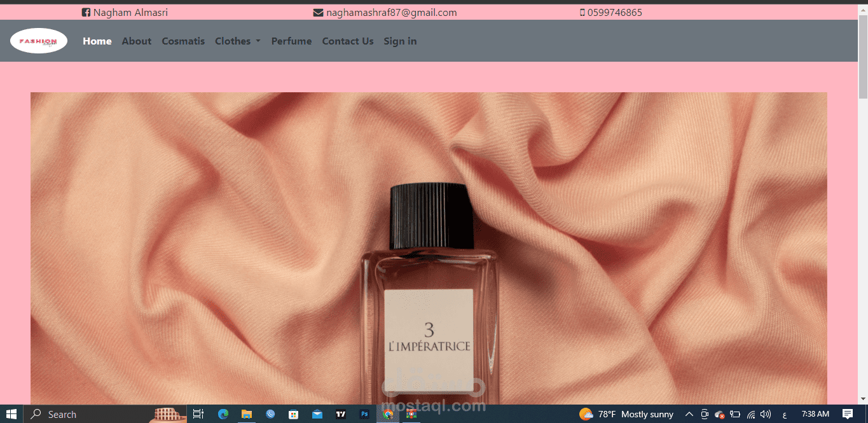This screenshot has height=423, width=868.
Task: Open the weather widget showing 78°F
Action: point(626,414)
